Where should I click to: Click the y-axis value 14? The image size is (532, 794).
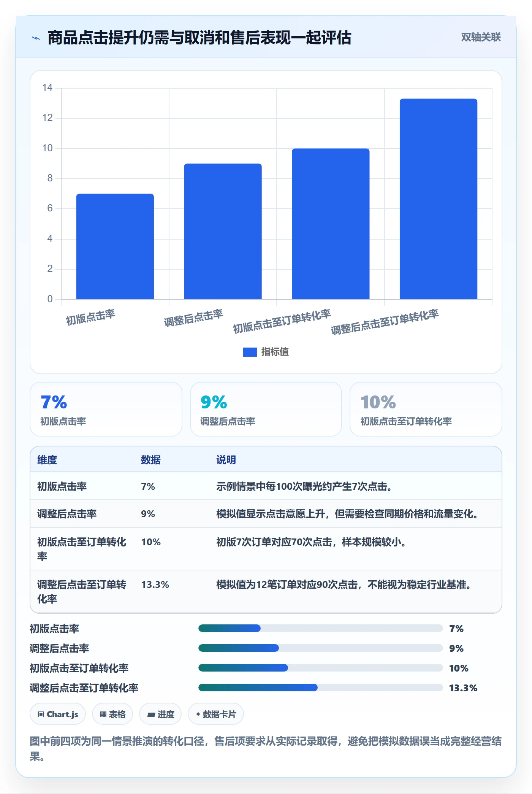pyautogui.click(x=47, y=88)
